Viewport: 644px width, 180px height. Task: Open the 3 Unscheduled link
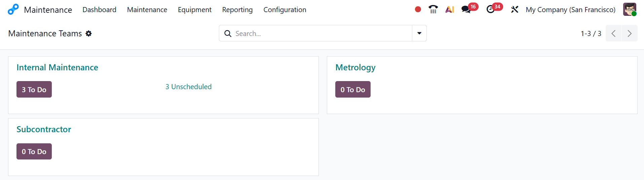pyautogui.click(x=188, y=87)
